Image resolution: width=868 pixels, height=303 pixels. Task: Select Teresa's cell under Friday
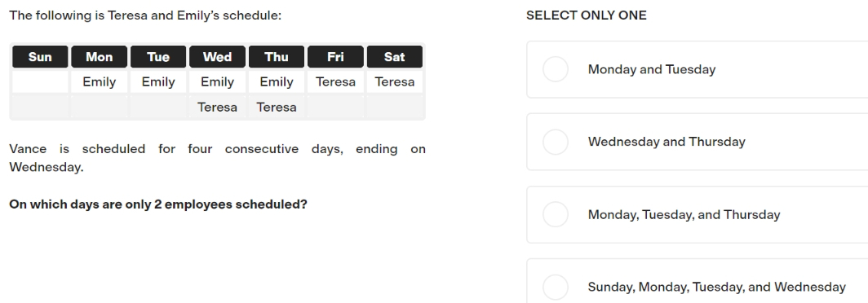click(x=335, y=81)
